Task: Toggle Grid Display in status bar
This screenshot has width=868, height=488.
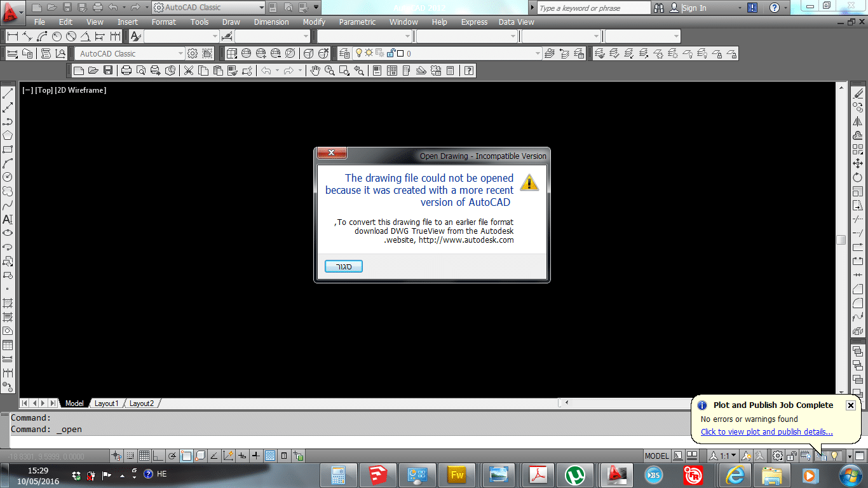Action: coord(144,456)
